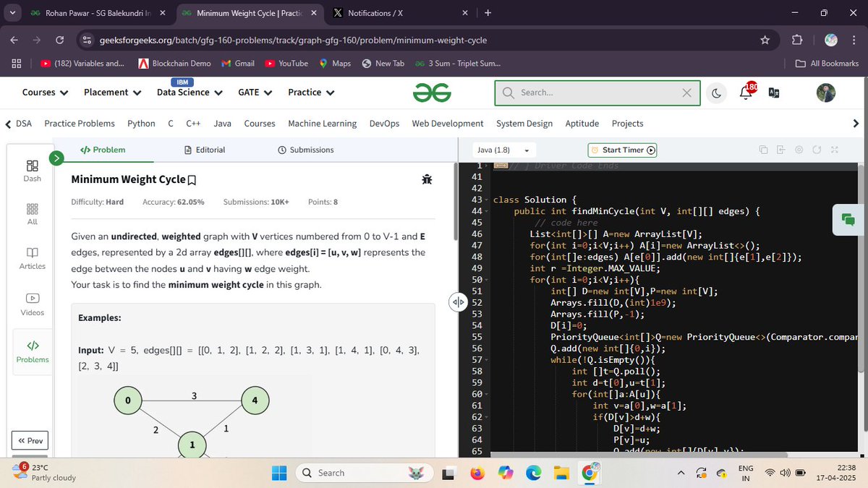Open the Practice Problems topic link
Screen dimensions: 868x488
tap(80, 124)
